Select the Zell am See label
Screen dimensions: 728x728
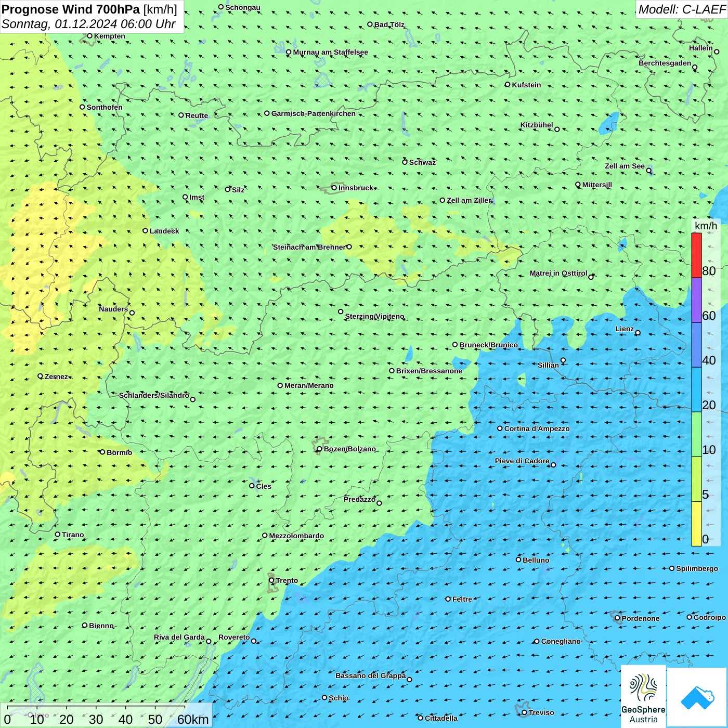click(x=625, y=166)
